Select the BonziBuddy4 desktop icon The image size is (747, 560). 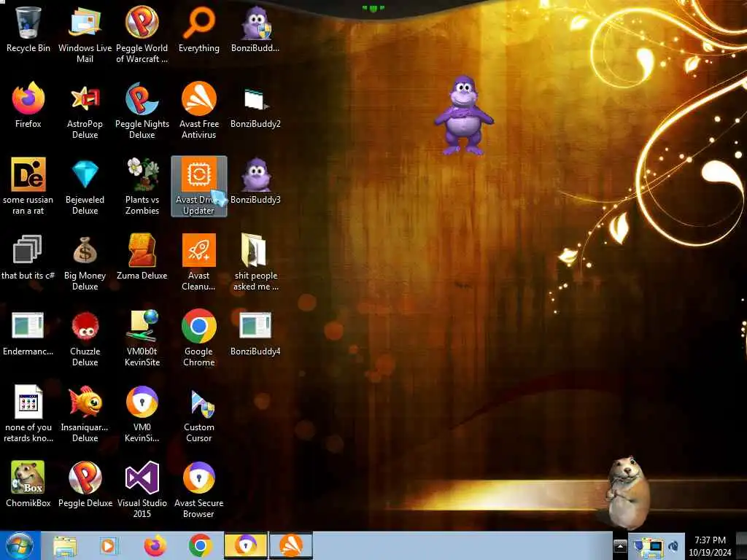click(256, 333)
